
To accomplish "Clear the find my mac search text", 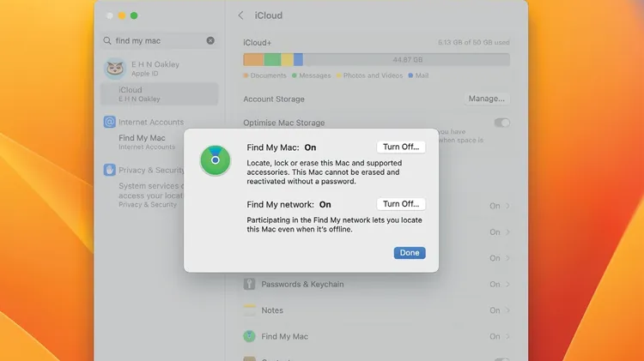I will [x=210, y=40].
